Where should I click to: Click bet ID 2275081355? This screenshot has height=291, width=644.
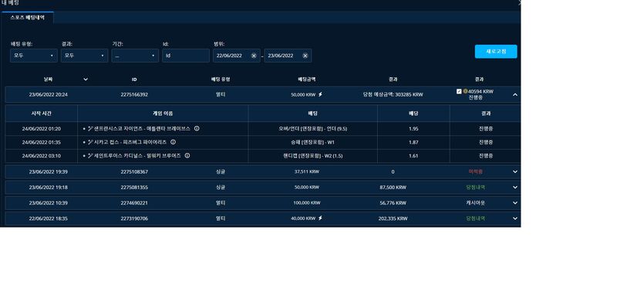(134, 188)
